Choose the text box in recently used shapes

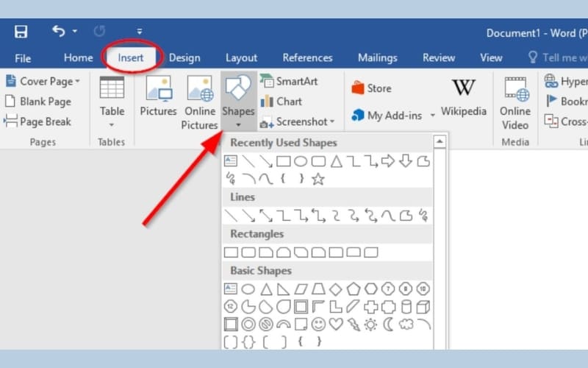click(x=230, y=161)
